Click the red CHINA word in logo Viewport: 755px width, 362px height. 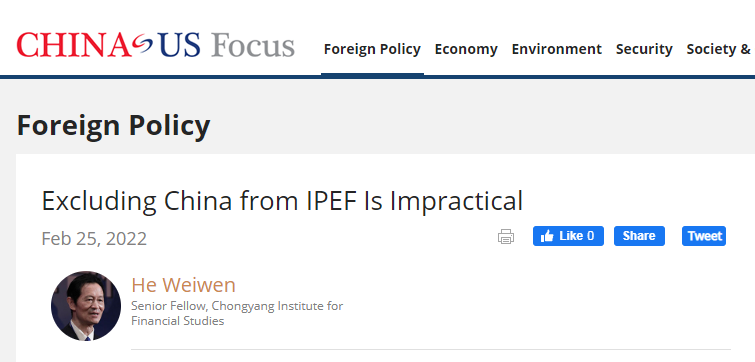74,45
